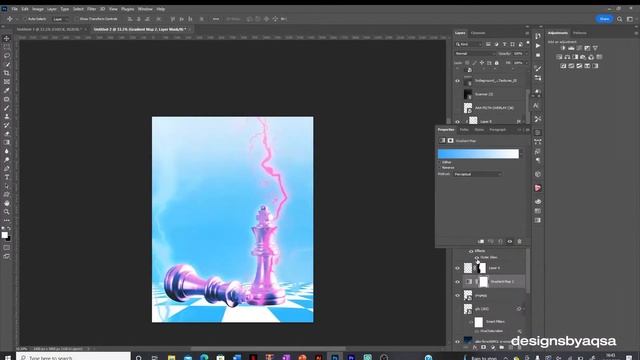Click the gradient preview bar to edit

click(x=478, y=154)
